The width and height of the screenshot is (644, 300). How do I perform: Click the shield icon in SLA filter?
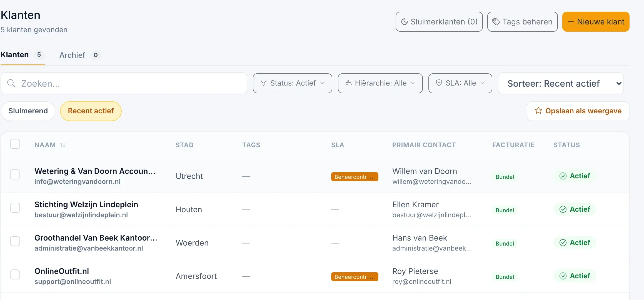(x=439, y=83)
